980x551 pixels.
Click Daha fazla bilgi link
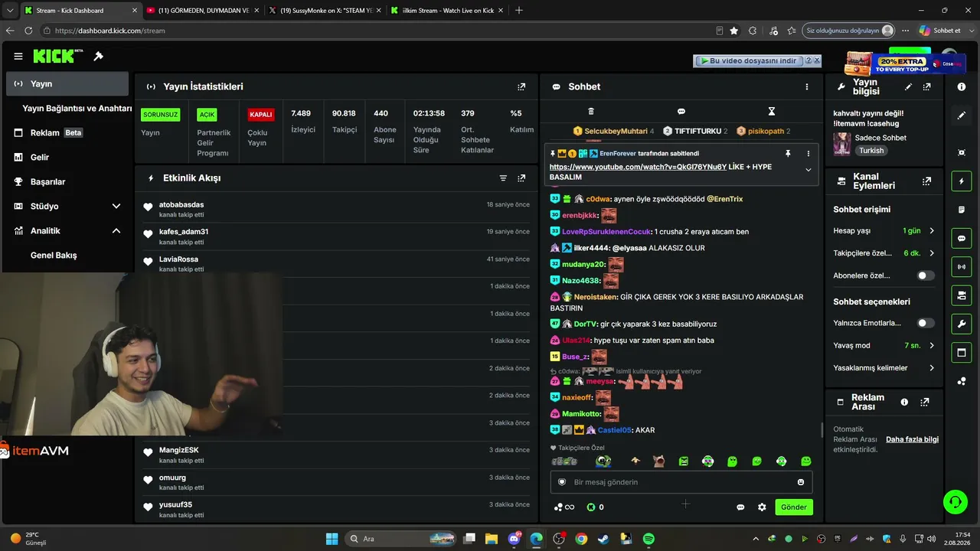912,439
